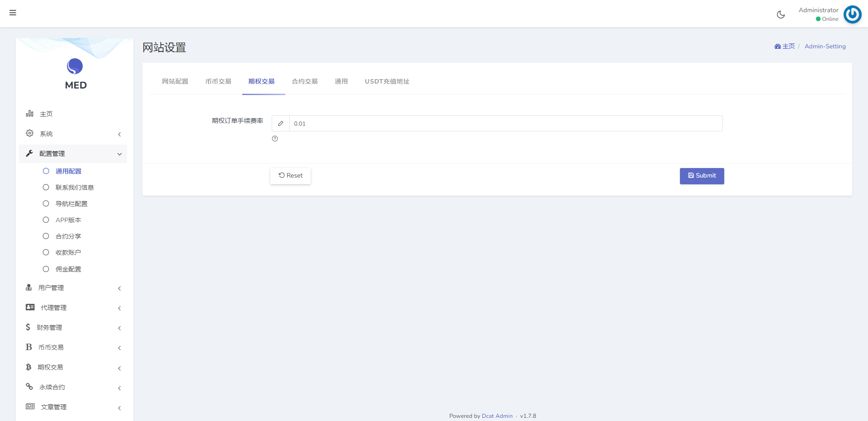Toggle dark mode moon icon
Viewport: 868px width, 421px height.
coord(781,14)
